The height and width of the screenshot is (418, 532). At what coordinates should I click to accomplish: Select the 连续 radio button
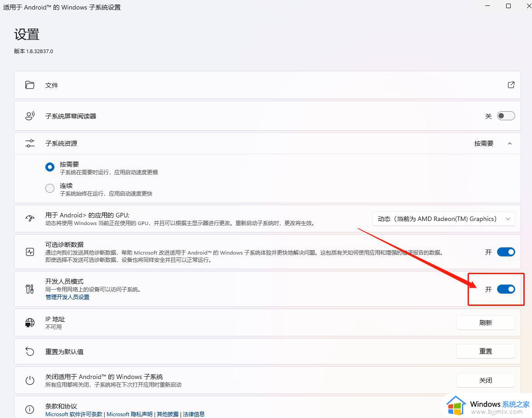pyautogui.click(x=50, y=188)
